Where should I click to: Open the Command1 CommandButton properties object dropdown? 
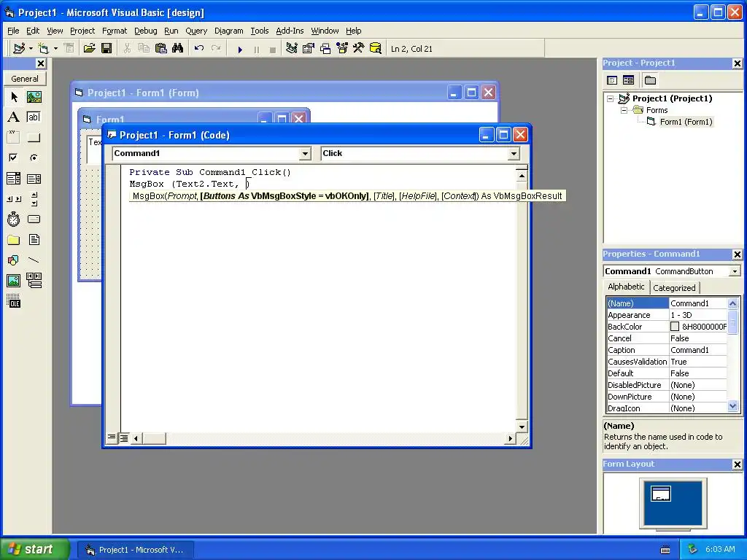point(735,271)
